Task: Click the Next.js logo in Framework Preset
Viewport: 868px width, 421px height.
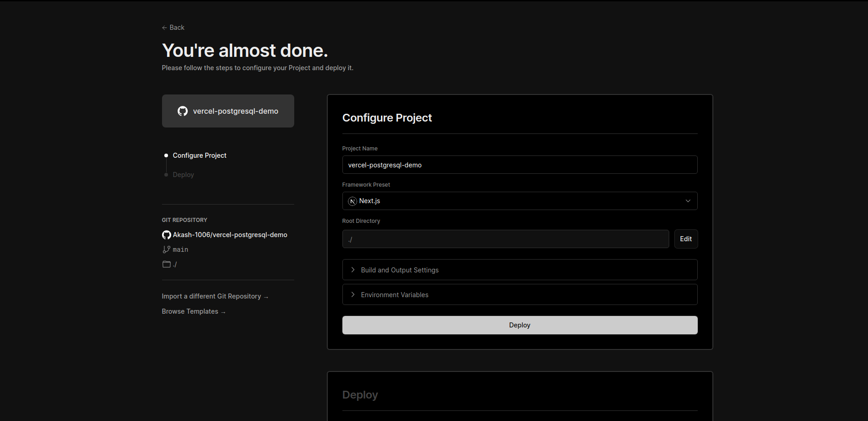Action: [x=353, y=201]
